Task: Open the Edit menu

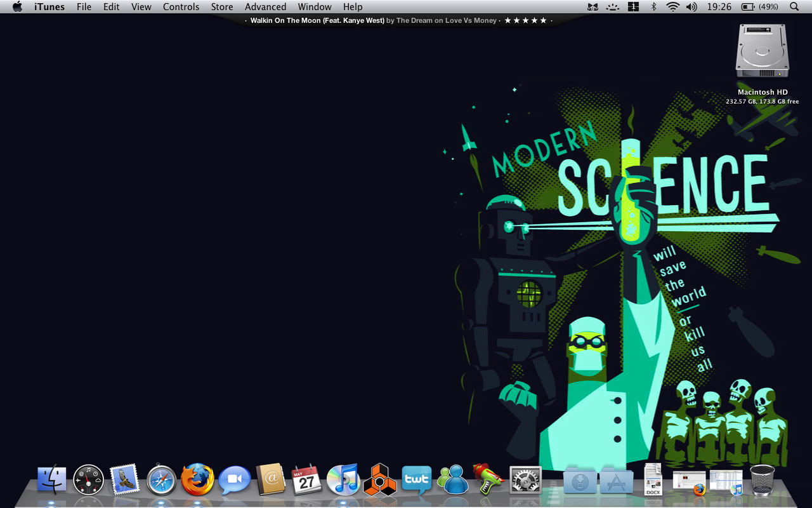Action: tap(112, 7)
